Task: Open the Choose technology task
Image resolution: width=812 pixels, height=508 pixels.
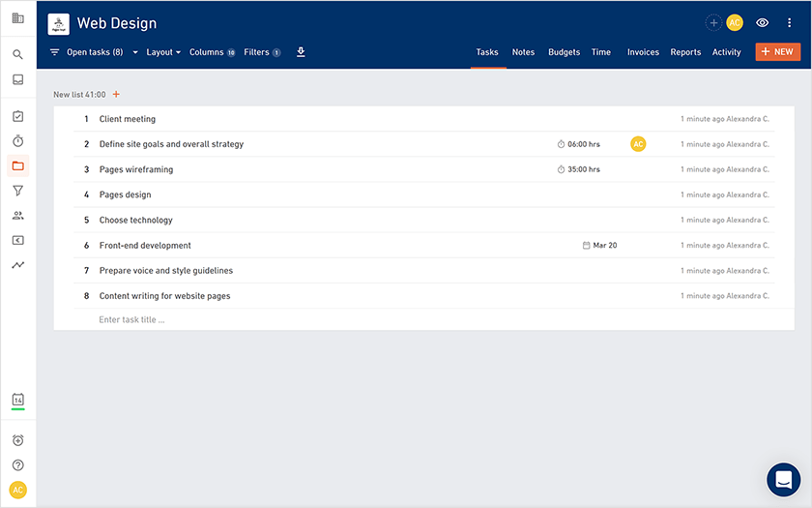Action: pos(135,221)
